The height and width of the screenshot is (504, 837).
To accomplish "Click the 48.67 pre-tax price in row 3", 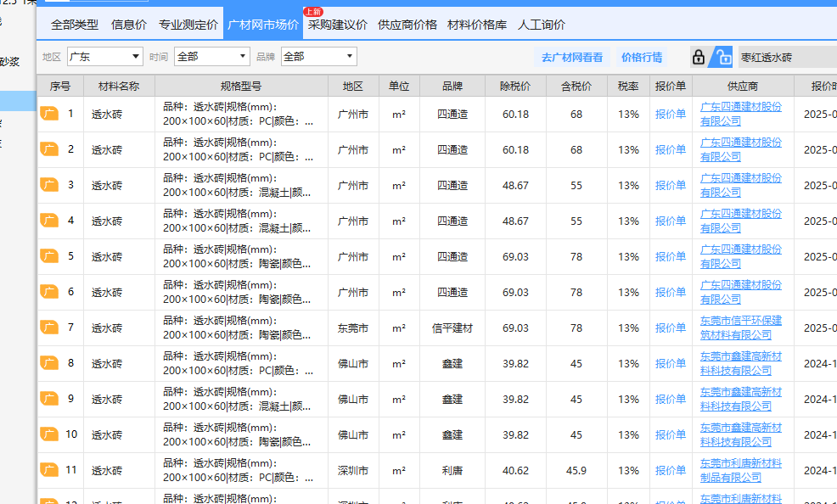I will (x=515, y=185).
